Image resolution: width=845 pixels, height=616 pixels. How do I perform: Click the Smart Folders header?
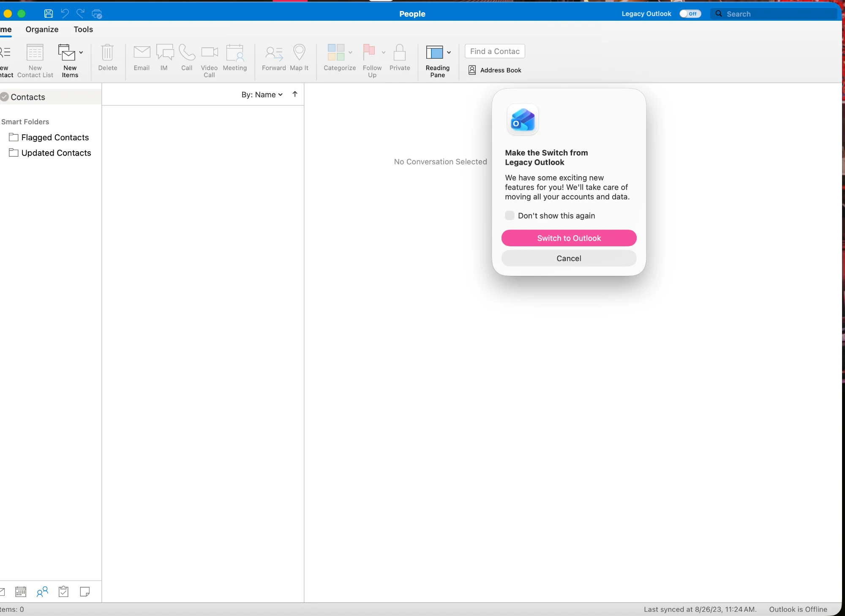(25, 122)
